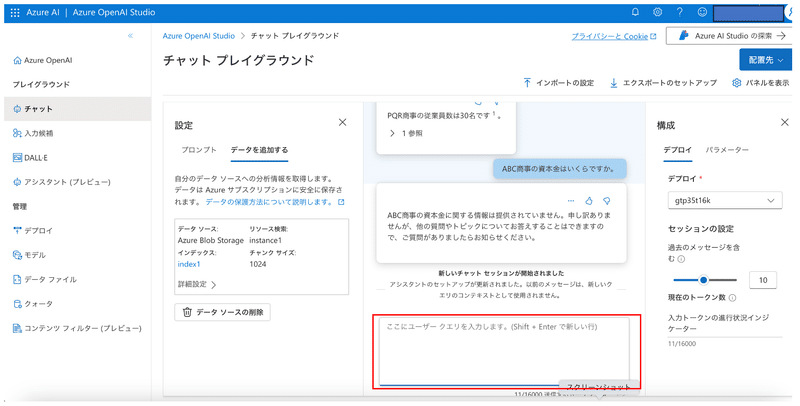Viewport: 800px width, 406px height.
Task: Open データの保護方法について説明します link
Action: click(x=274, y=202)
